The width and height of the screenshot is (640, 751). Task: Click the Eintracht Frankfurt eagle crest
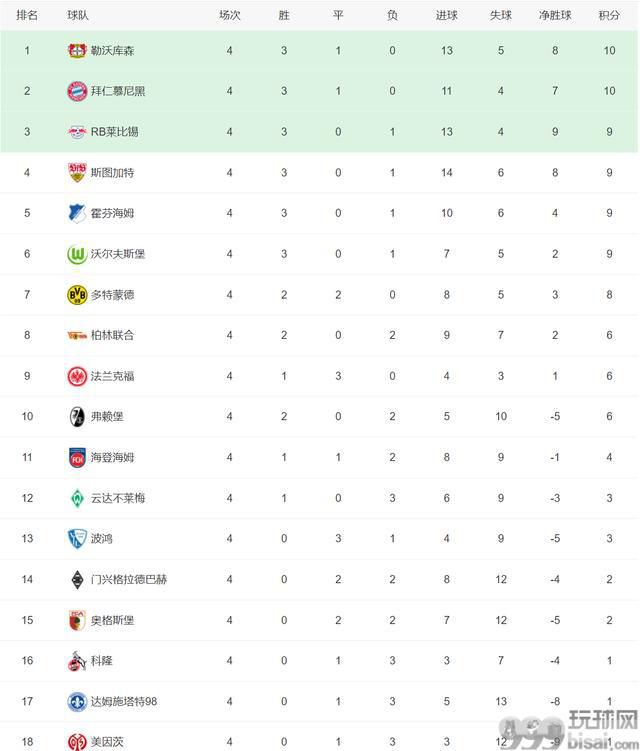coord(77,376)
